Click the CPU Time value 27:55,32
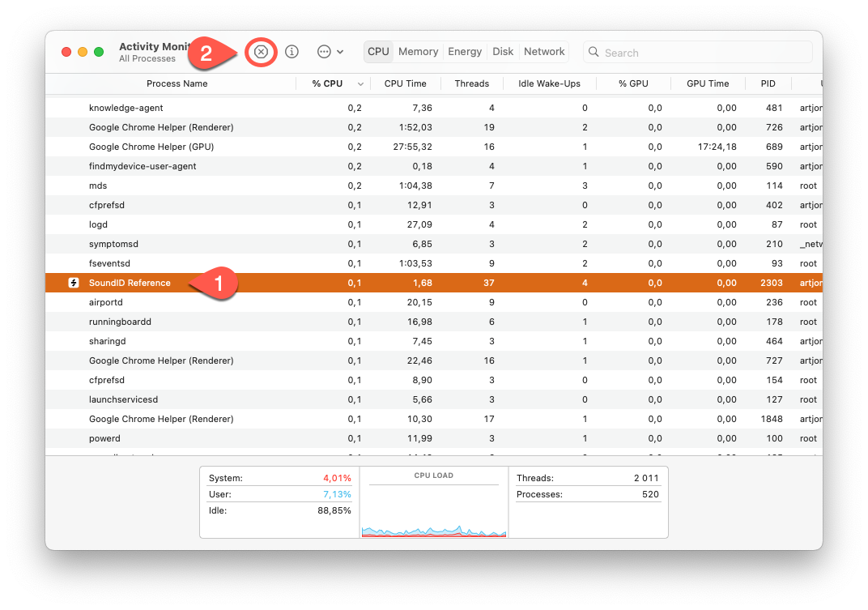Viewport: 868px width, 610px height. click(412, 147)
